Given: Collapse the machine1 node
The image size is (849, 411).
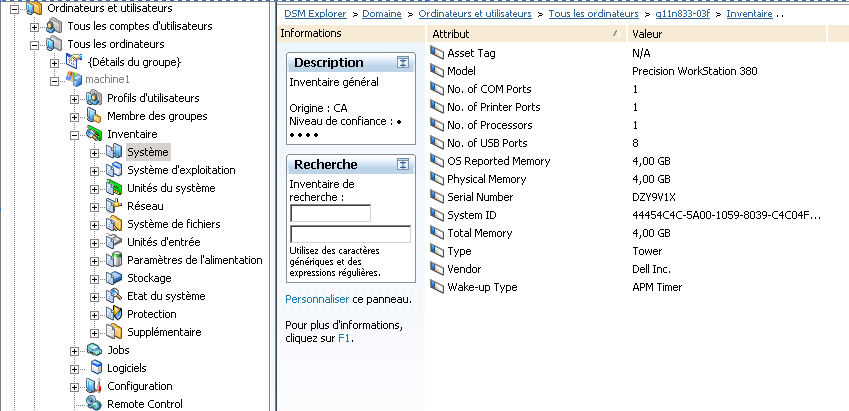Looking at the screenshot, I should [54, 81].
